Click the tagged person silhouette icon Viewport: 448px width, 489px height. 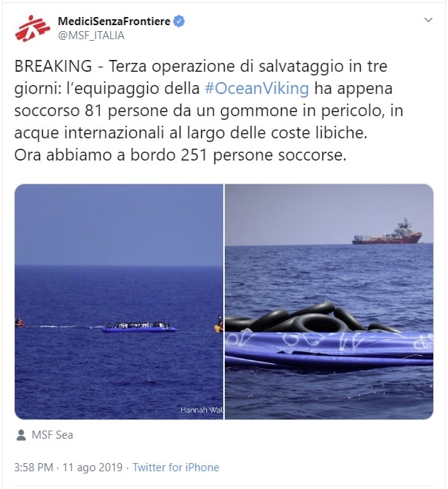[x=21, y=435]
